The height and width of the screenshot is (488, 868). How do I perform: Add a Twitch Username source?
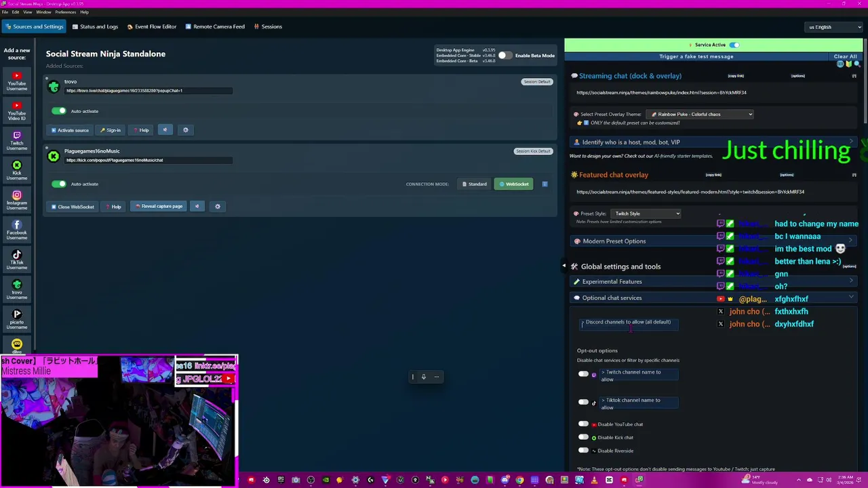[17, 141]
